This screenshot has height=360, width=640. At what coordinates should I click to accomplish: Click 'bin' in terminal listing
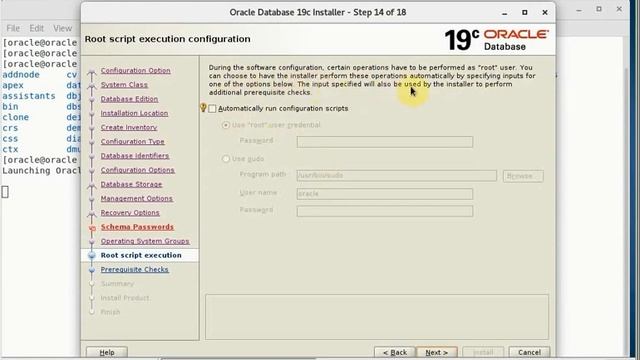coord(10,107)
